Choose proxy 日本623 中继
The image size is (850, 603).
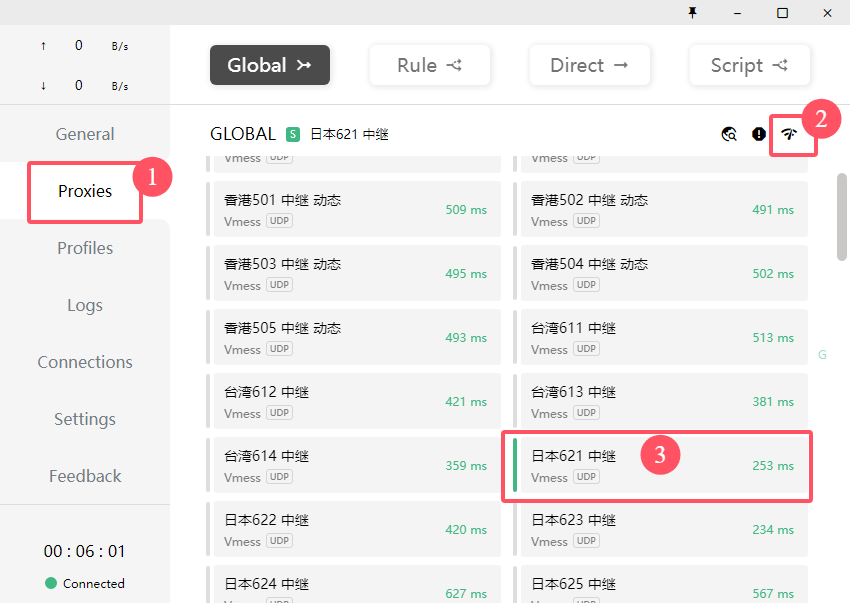[664, 529]
